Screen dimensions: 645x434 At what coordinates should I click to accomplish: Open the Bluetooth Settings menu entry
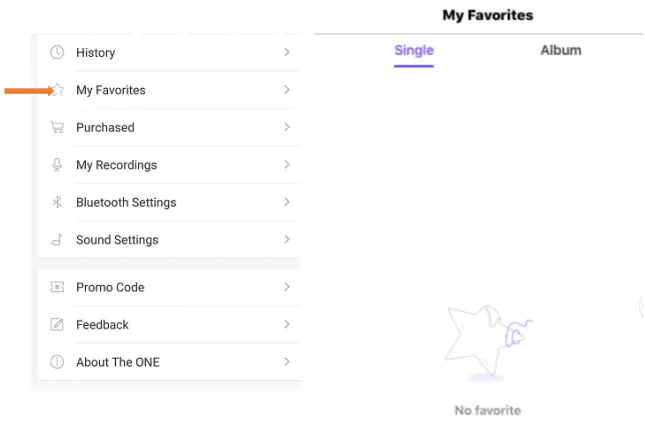click(x=126, y=202)
